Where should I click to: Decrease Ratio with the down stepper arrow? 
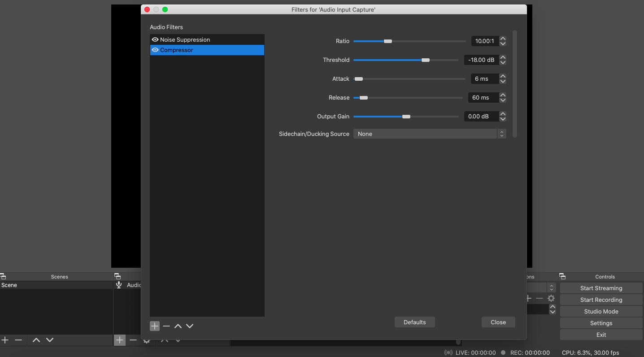tap(503, 44)
